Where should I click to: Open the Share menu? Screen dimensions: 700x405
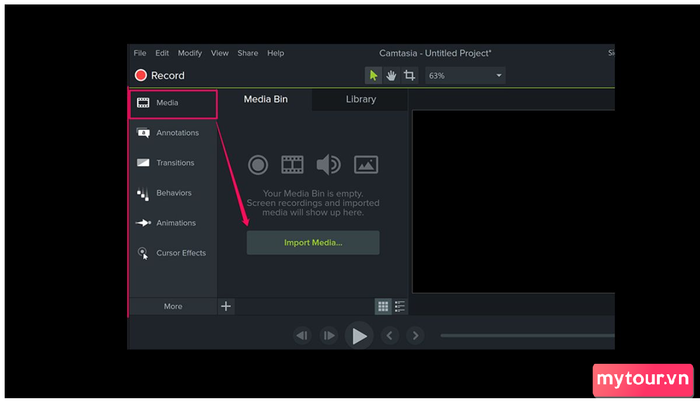click(248, 53)
